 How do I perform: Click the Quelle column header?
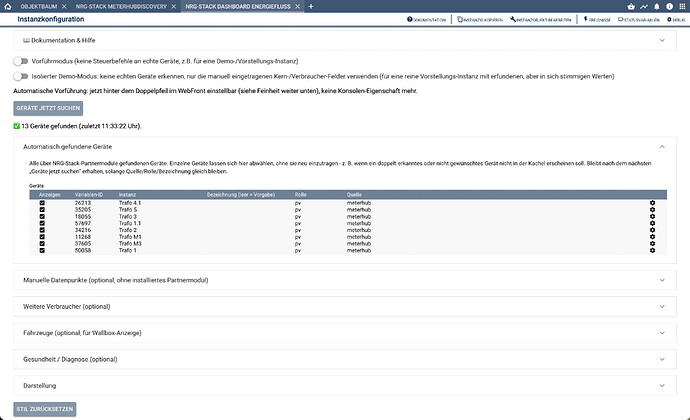tap(354, 195)
